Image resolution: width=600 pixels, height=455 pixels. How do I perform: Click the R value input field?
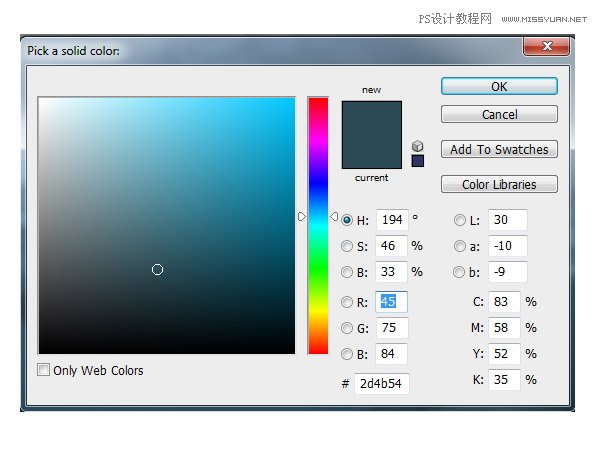pos(391,302)
